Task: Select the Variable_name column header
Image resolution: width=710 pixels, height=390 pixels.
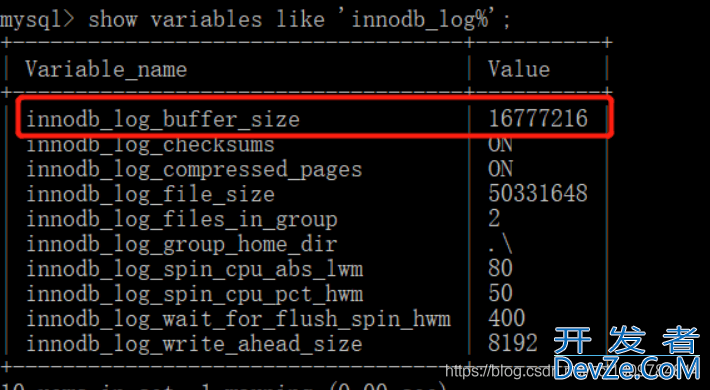Action: (106, 70)
